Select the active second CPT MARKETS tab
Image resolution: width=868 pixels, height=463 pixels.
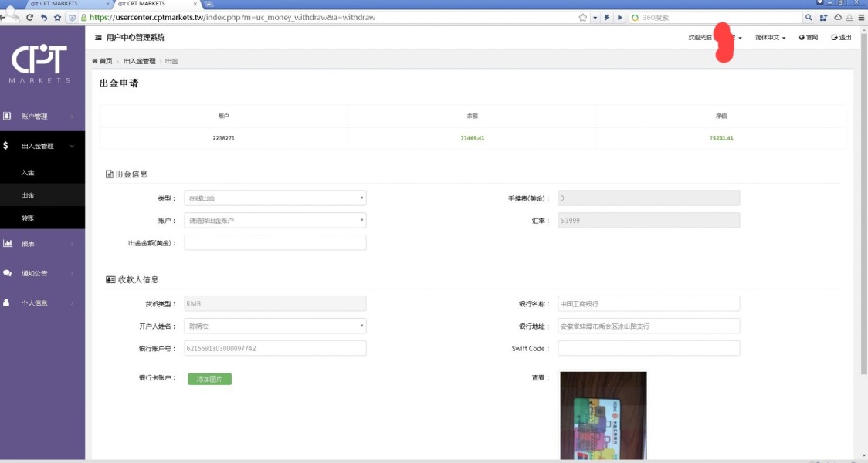(157, 4)
